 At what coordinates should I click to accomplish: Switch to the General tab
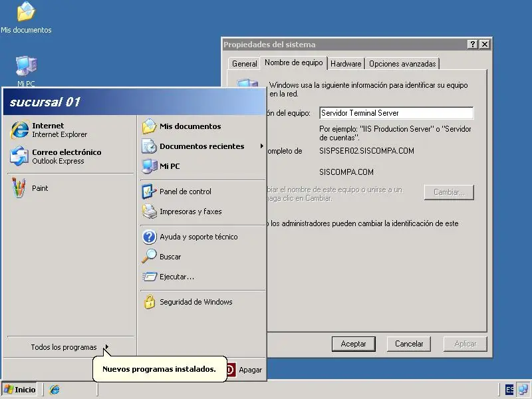pyautogui.click(x=244, y=63)
